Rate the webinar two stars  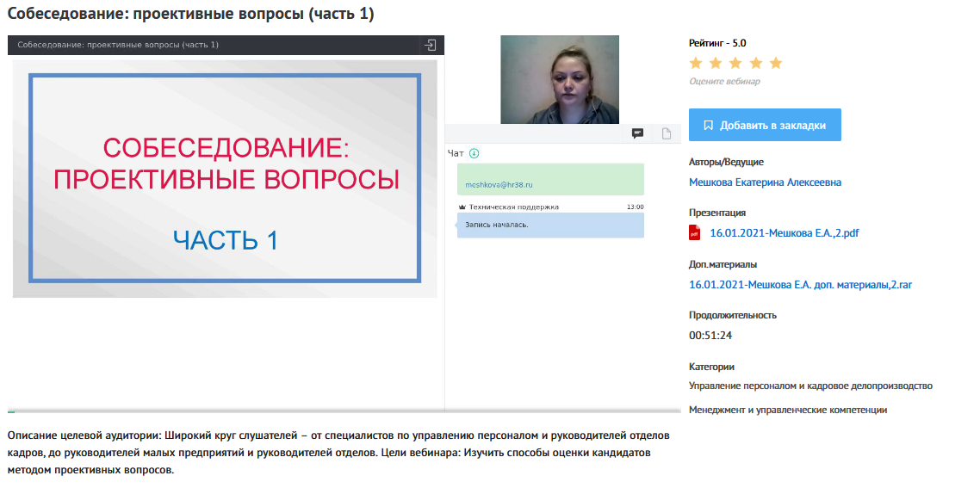tap(716, 64)
